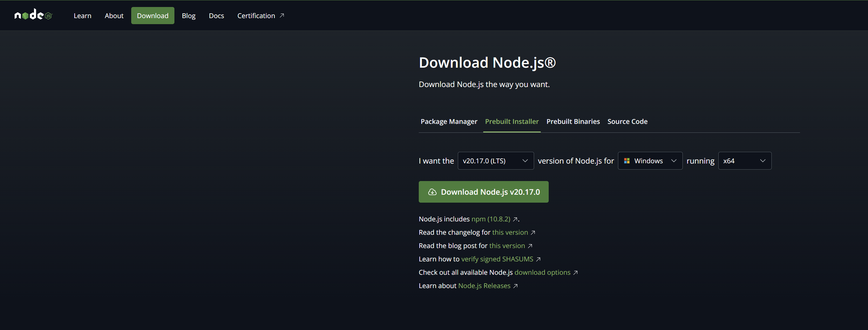
Task: Switch to the Source Code tab
Action: click(x=627, y=122)
